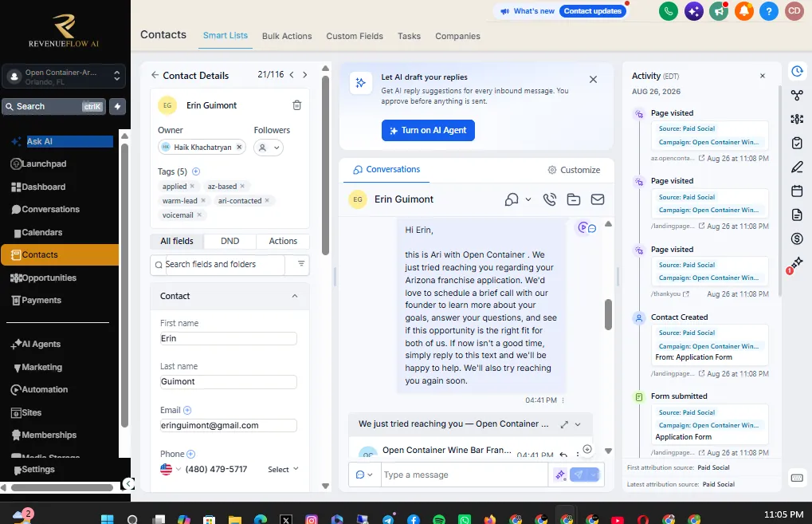Open the blue help question icon
The width and height of the screenshot is (812, 524).
coord(768,11)
